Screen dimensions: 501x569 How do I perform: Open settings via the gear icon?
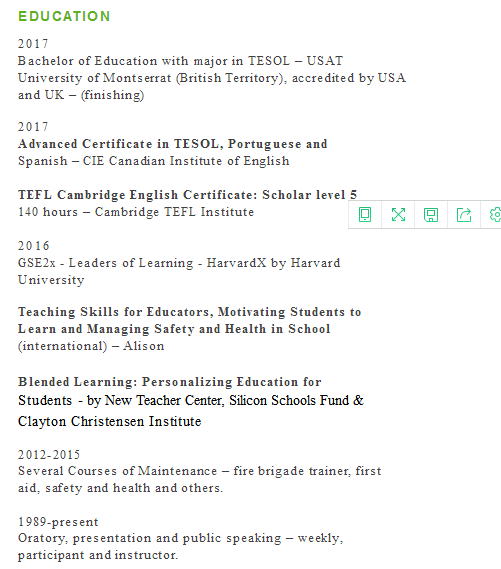tap(495, 214)
